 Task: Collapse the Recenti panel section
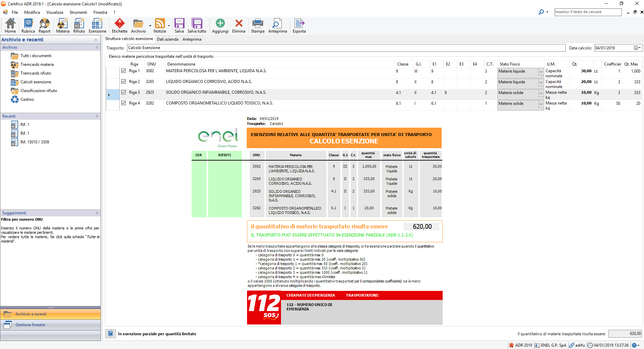click(97, 116)
